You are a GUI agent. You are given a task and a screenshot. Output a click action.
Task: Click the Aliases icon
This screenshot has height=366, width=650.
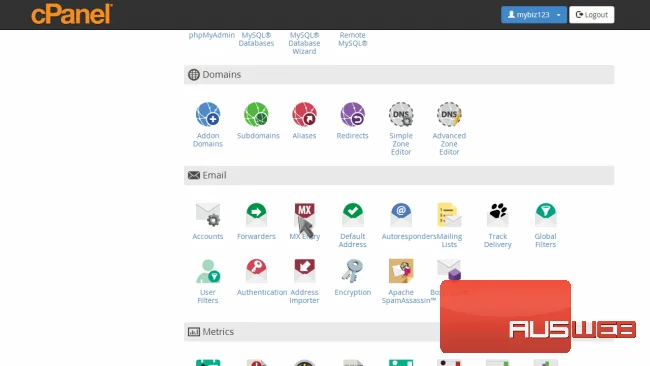(304, 114)
